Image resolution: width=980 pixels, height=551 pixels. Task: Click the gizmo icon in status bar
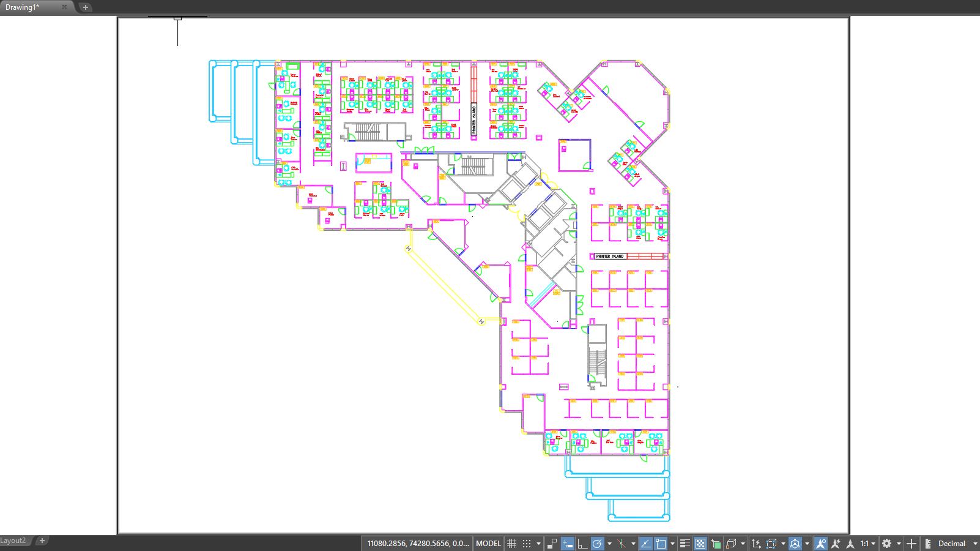coord(795,544)
